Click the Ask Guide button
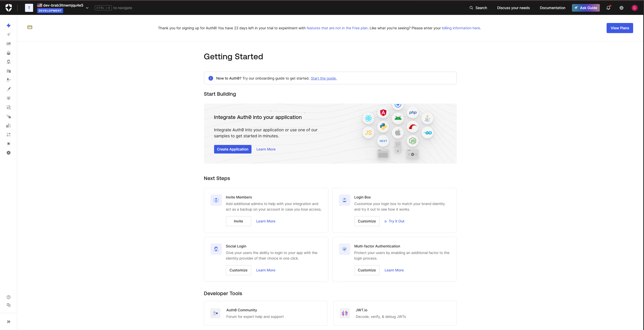Image resolution: width=644 pixels, height=330 pixels. (586, 8)
